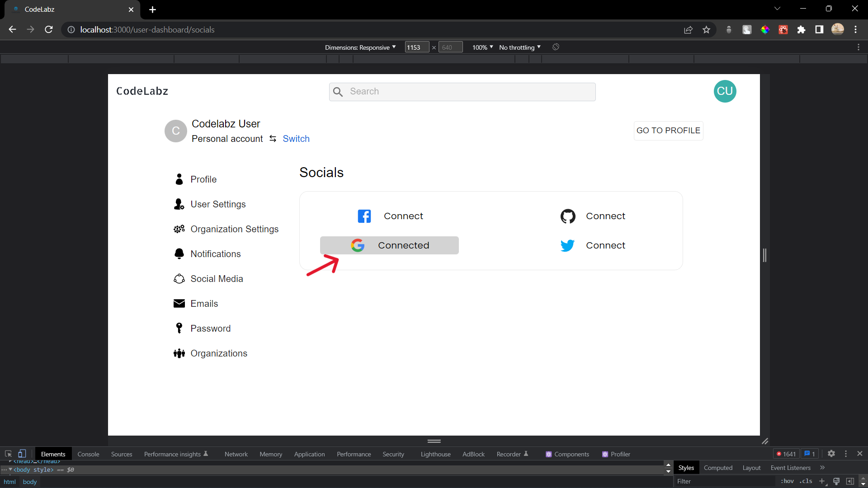Open the No throttling dropdown

(519, 47)
